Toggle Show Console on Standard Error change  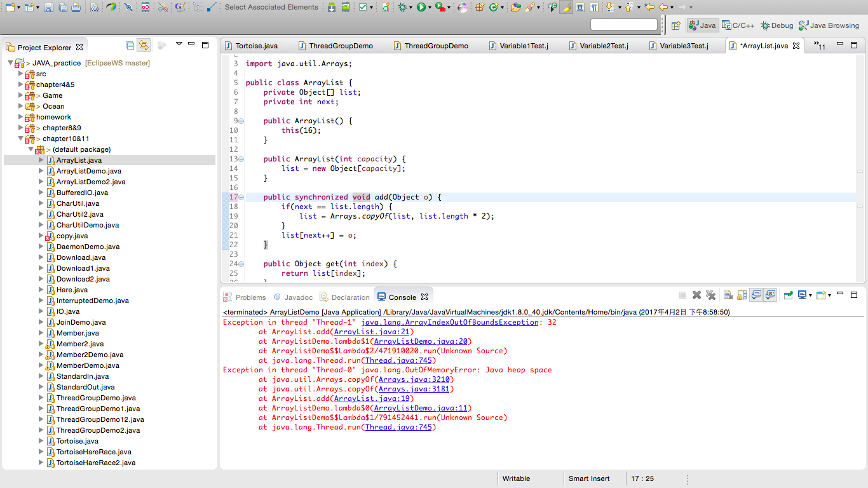[771, 295]
